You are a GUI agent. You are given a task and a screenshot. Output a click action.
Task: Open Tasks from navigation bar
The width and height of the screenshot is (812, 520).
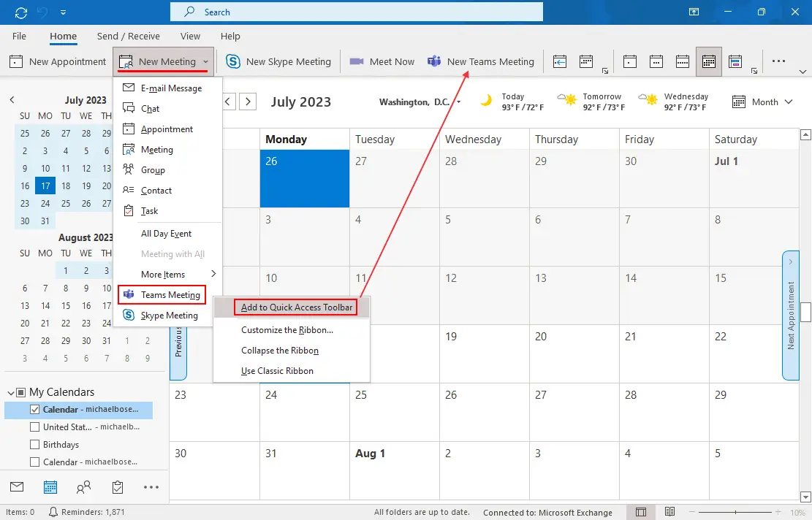pos(118,487)
